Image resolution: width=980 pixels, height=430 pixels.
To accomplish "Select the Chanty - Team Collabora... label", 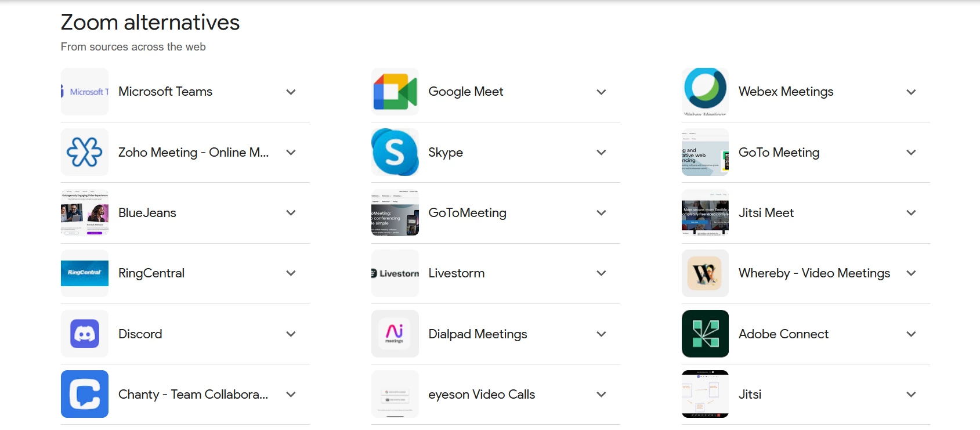I will (193, 395).
